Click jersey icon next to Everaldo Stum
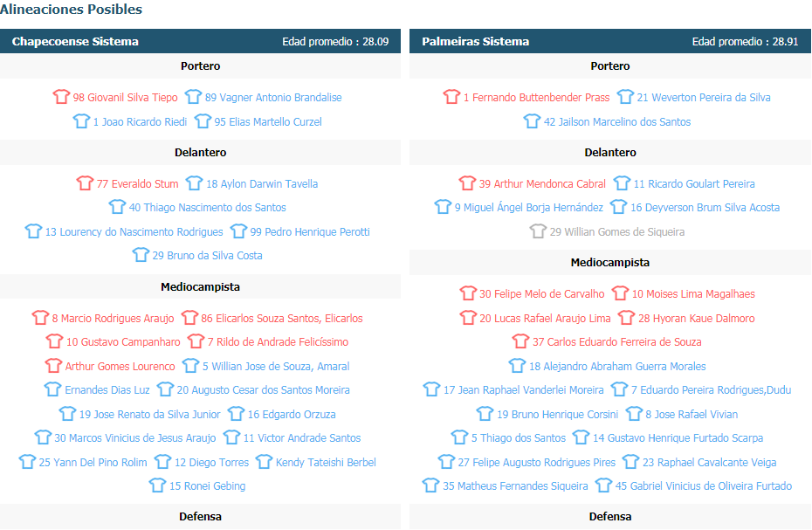 click(85, 183)
